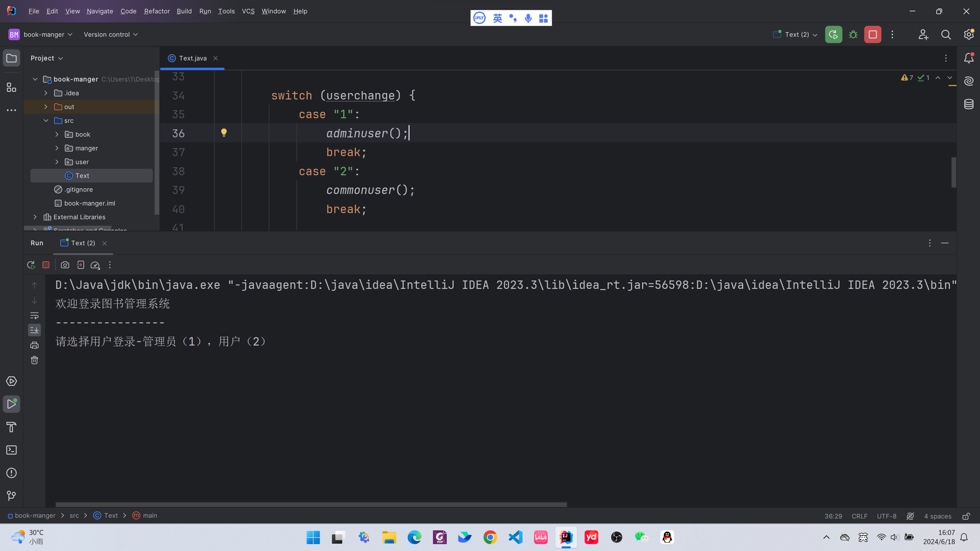Open Notifications bell panel
The height and width of the screenshot is (551, 980).
tap(969, 58)
